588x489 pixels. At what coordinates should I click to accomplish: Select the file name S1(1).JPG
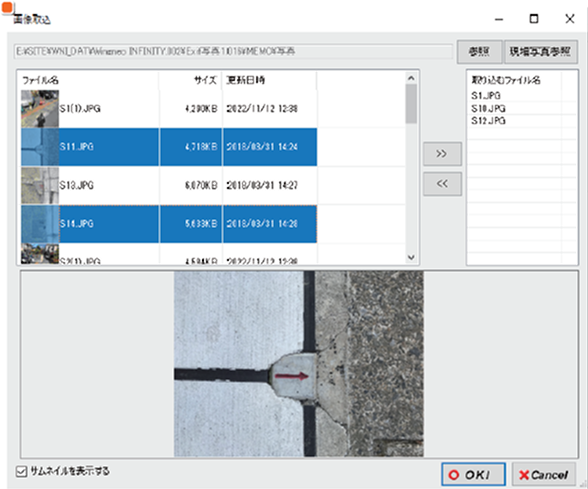click(x=80, y=109)
